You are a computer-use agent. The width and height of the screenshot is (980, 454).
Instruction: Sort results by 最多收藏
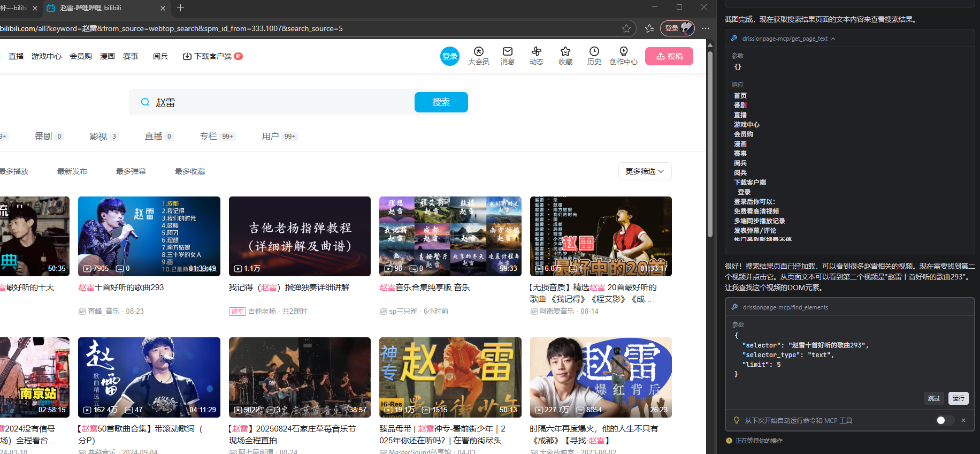pos(190,171)
